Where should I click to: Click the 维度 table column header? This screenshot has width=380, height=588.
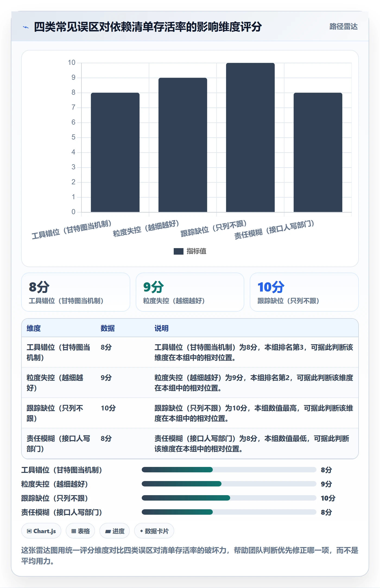34,328
